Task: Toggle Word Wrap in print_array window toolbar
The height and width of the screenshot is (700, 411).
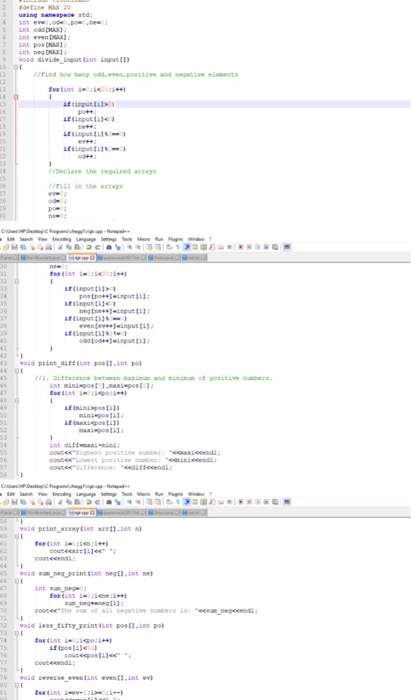Action: (169, 502)
